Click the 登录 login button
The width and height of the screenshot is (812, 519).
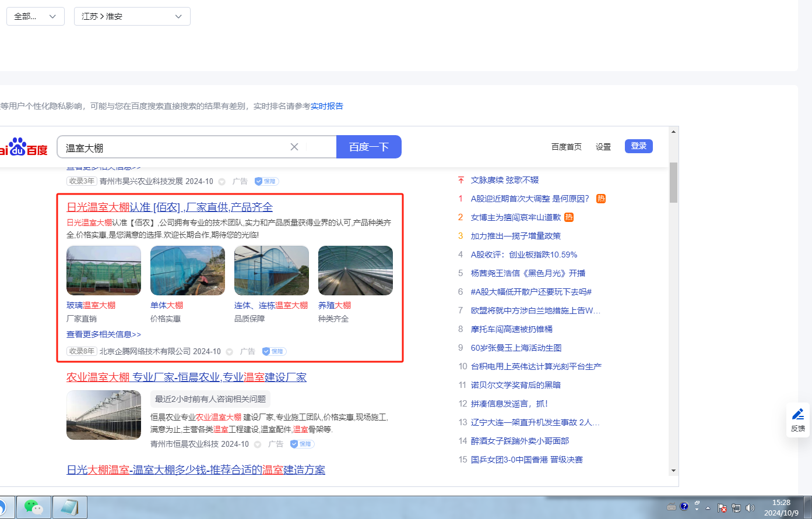click(x=638, y=146)
